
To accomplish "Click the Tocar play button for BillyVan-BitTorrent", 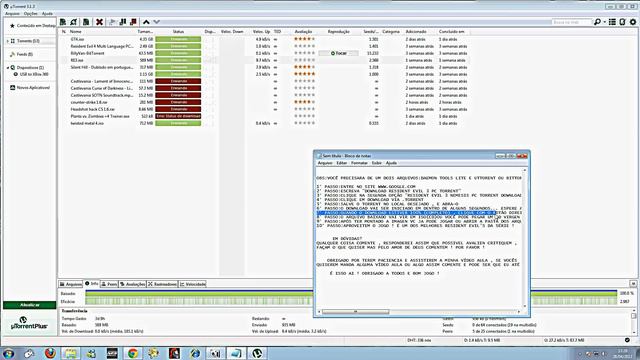I will click(338, 53).
